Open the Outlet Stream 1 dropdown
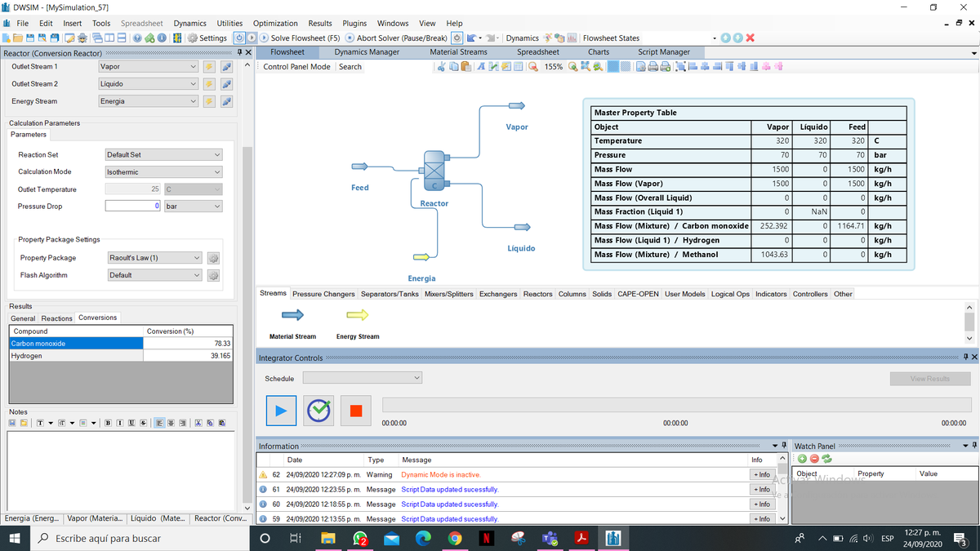Viewport: 980px width, 551px height. coord(148,66)
